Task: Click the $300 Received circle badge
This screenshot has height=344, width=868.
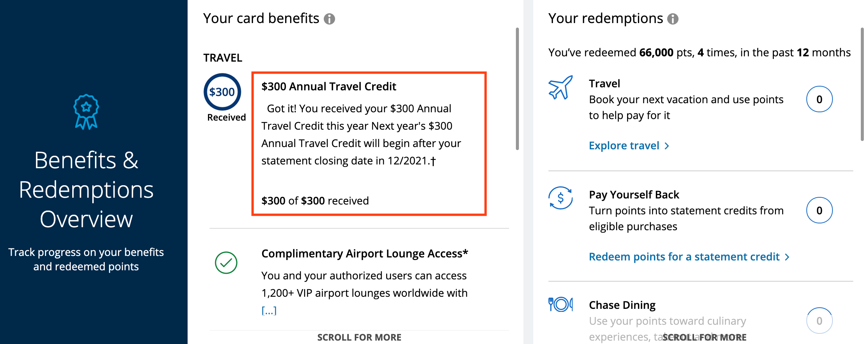Action: tap(222, 92)
